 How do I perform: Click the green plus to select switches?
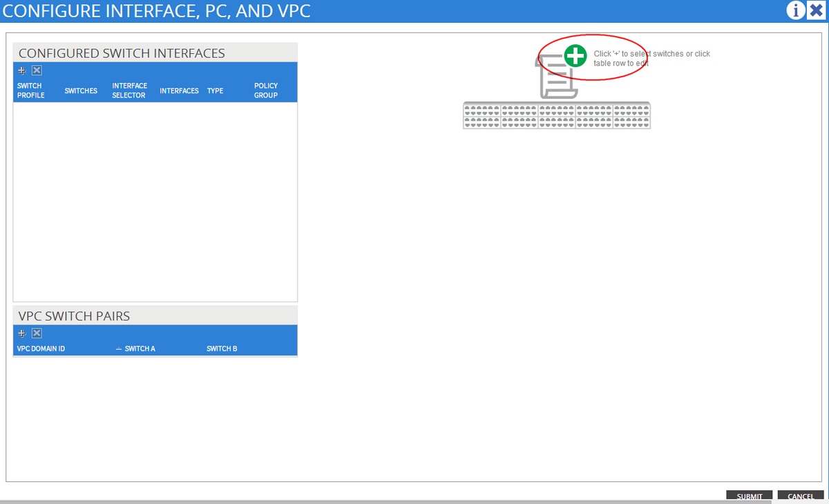point(574,57)
